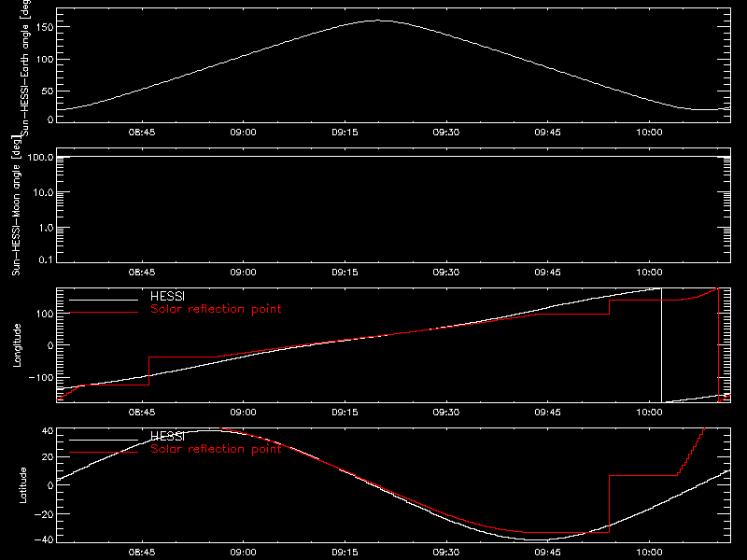747x560 pixels.
Task: Click 09:00 under the Earth angle plot
Action: pyautogui.click(x=243, y=133)
